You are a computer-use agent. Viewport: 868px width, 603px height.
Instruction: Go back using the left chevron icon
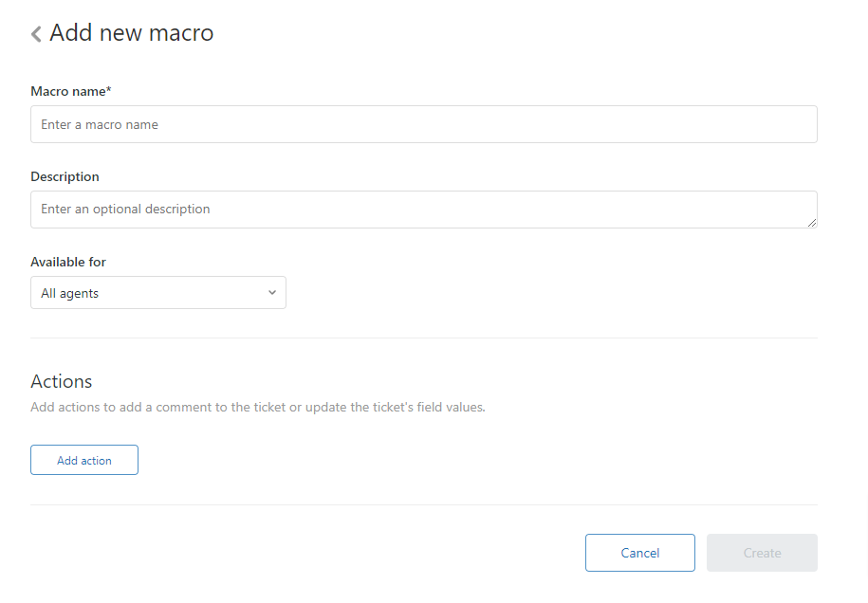click(x=36, y=34)
